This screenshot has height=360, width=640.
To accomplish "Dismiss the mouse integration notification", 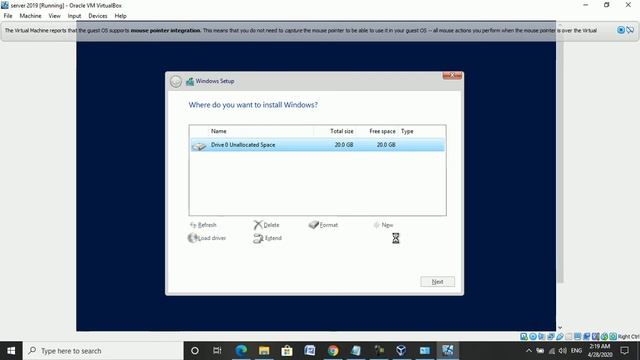I will click(x=621, y=30).
